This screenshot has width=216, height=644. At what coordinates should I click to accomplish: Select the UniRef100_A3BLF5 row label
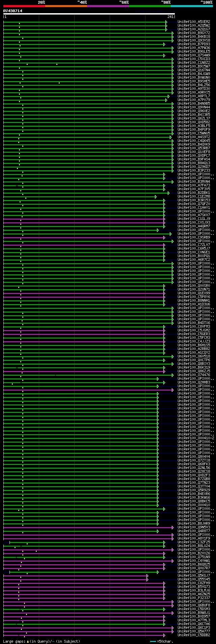click(194, 126)
